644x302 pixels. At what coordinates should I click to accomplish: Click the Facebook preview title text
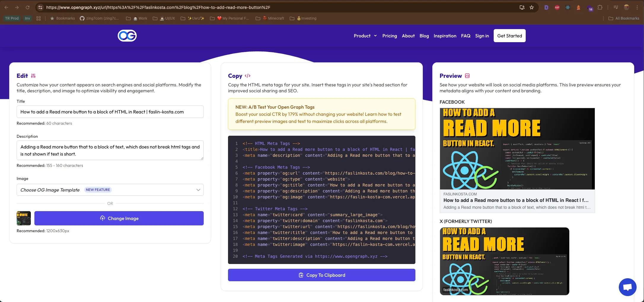click(x=516, y=200)
